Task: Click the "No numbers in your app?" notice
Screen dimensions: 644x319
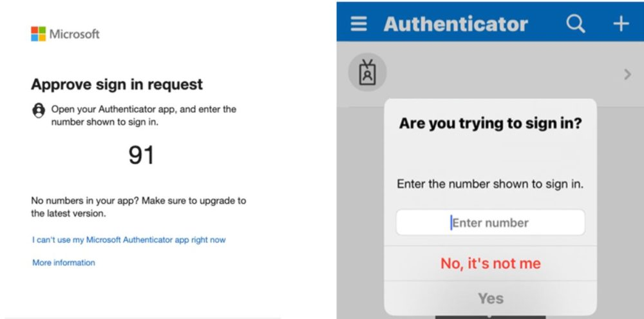Action: [138, 206]
